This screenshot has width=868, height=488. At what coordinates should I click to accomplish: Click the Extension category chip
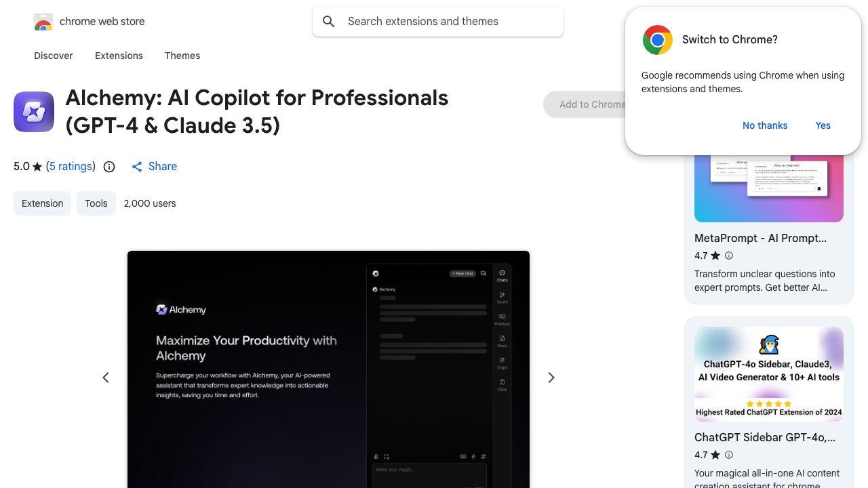[x=42, y=203]
